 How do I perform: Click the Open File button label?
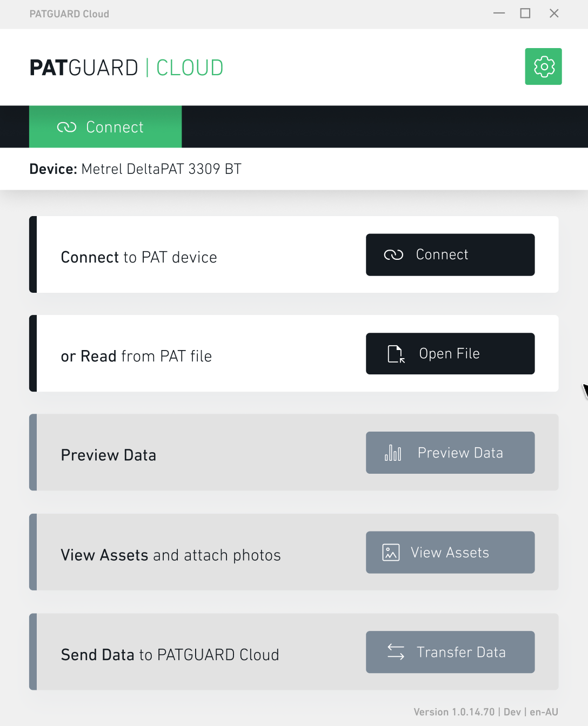pyautogui.click(x=450, y=354)
